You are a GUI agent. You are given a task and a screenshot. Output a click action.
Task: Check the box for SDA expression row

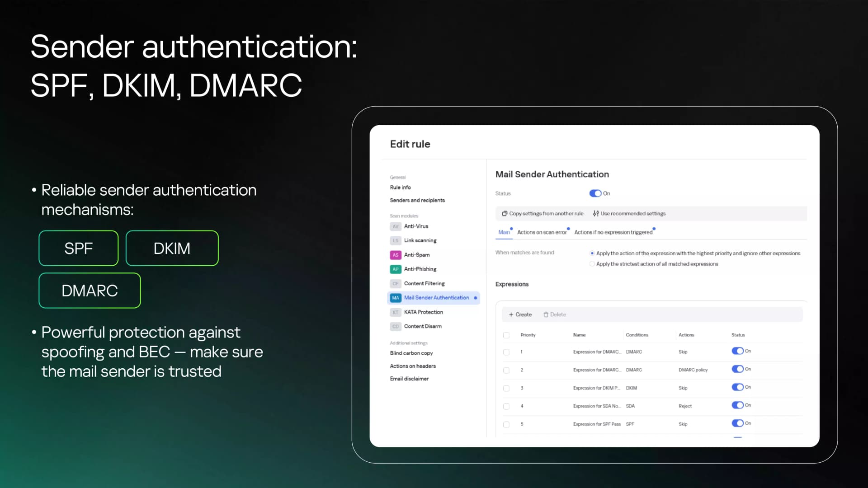click(506, 406)
